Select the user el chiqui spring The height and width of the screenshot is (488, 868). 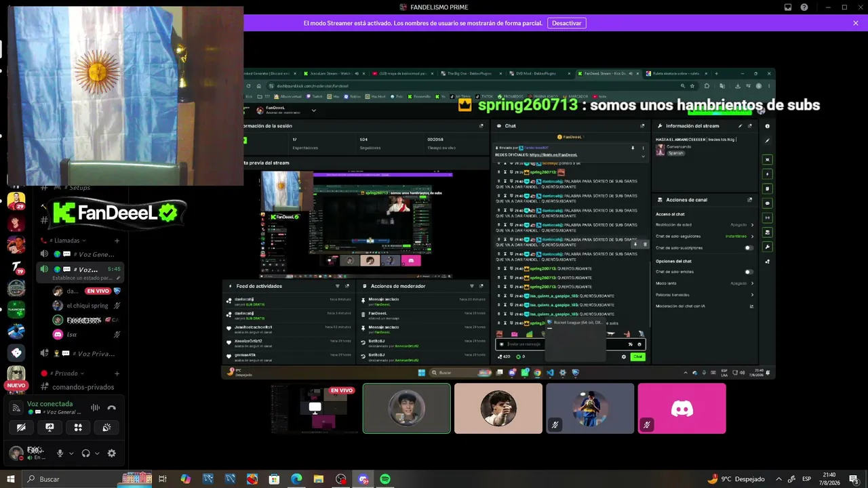tap(87, 306)
